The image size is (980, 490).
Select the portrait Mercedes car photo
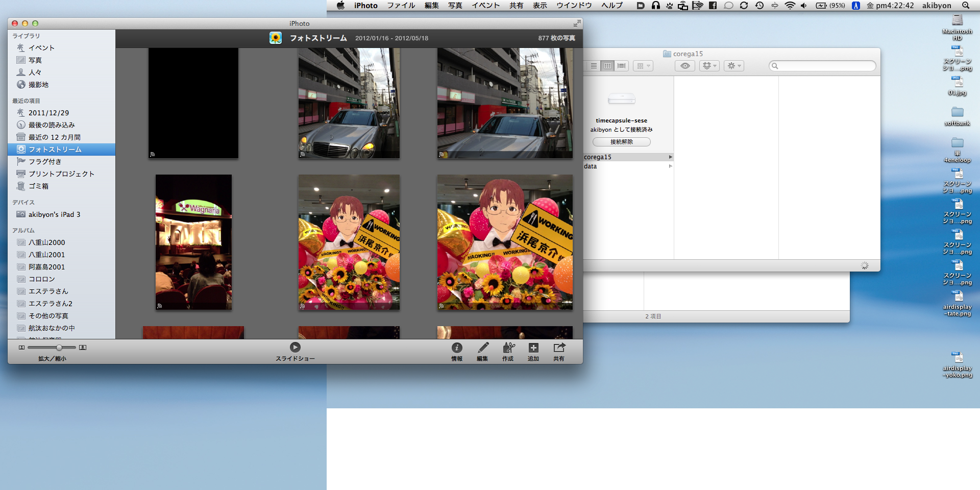tap(349, 103)
